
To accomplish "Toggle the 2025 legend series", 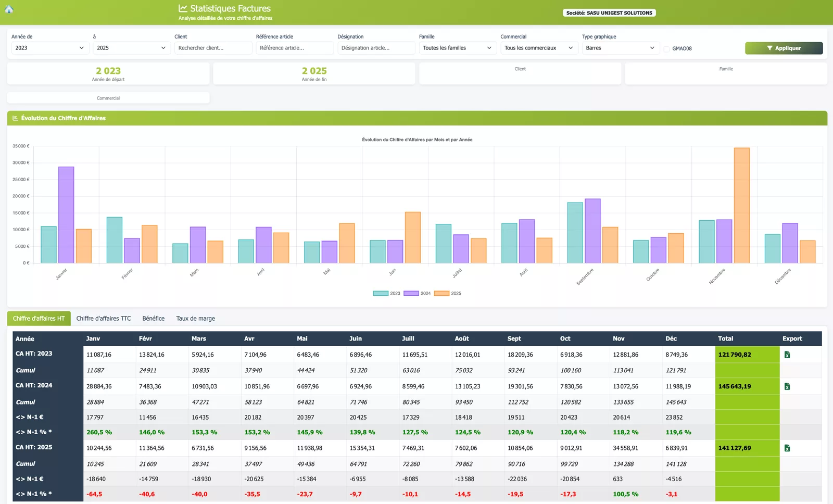I will click(448, 293).
